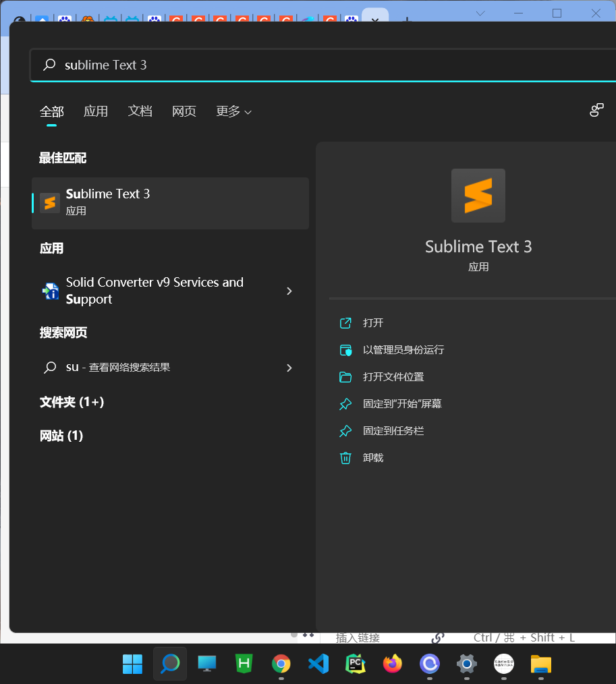This screenshot has height=684, width=616.
Task: Switch to the 文档 filter tab
Action: [x=140, y=111]
